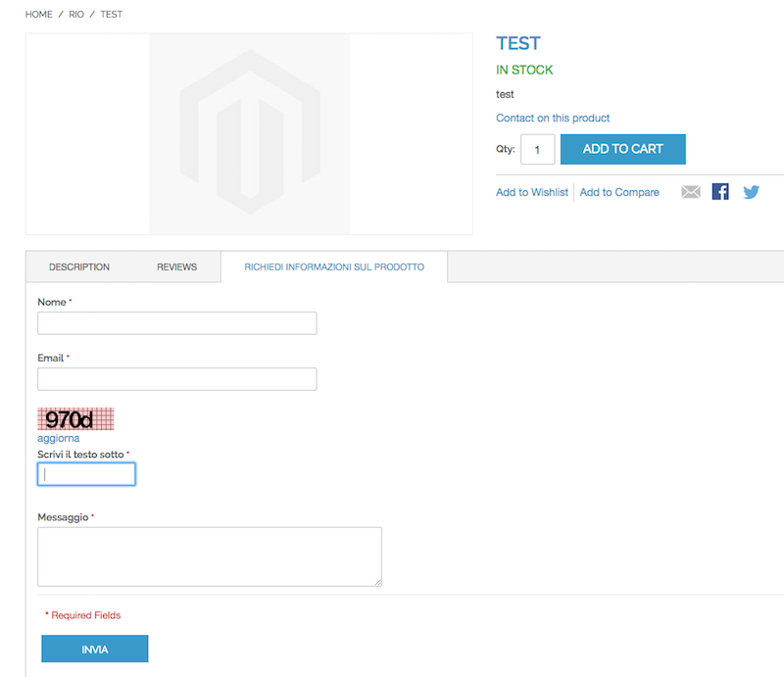The height and width of the screenshot is (677, 784).
Task: Refresh captcha with the aggiorna link
Action: click(59, 439)
